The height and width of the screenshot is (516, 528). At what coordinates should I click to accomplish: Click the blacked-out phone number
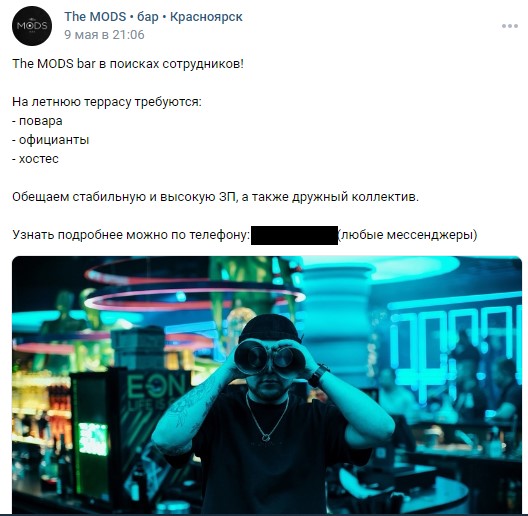pyautogui.click(x=294, y=235)
